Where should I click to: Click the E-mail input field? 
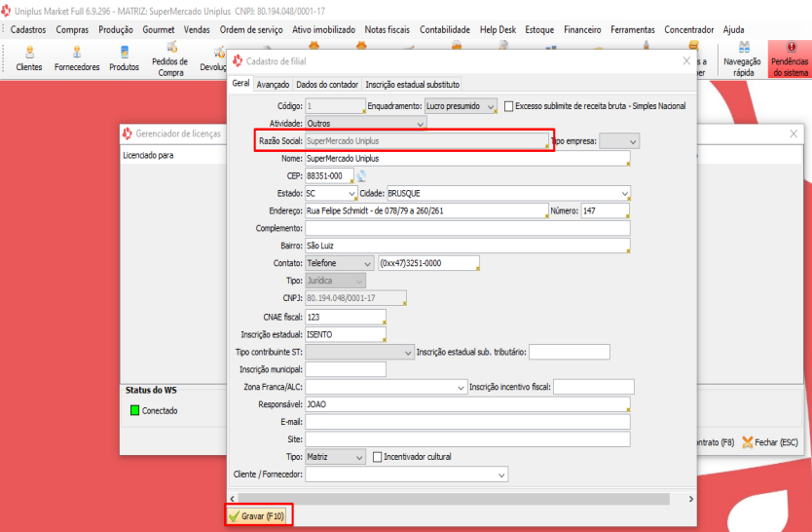point(467,422)
